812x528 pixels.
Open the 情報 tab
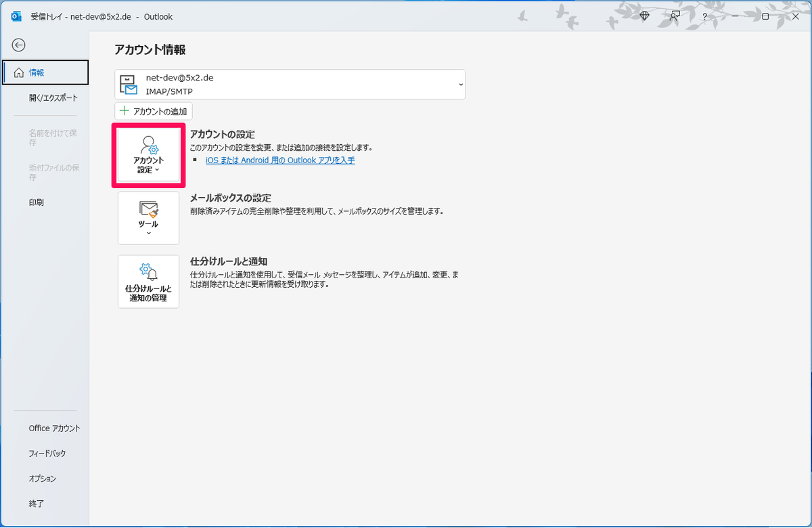point(45,72)
